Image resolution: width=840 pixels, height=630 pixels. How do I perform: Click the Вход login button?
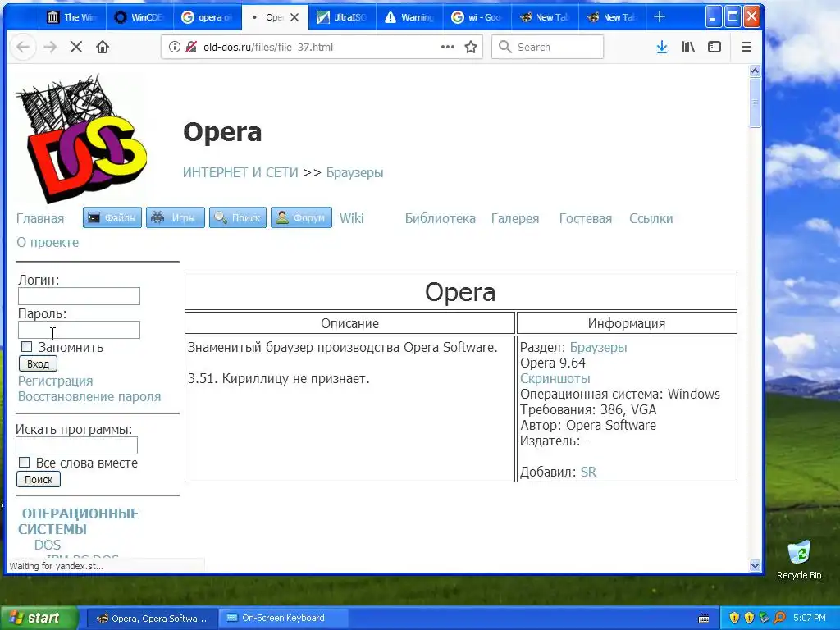click(38, 363)
